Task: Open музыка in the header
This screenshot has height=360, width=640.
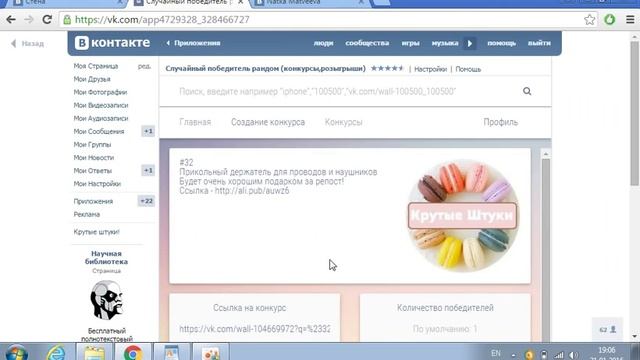Action: (x=445, y=43)
